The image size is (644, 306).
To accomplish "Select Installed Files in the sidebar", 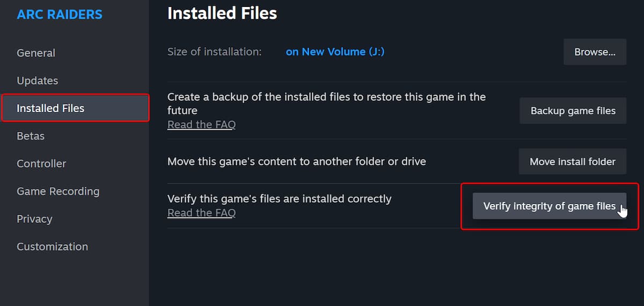I will pyautogui.click(x=50, y=108).
